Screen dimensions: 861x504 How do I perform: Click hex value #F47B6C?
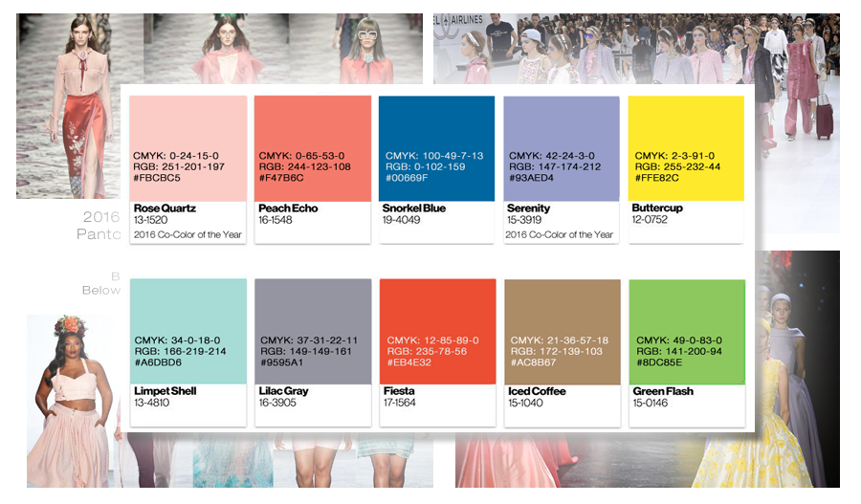pos(281,178)
